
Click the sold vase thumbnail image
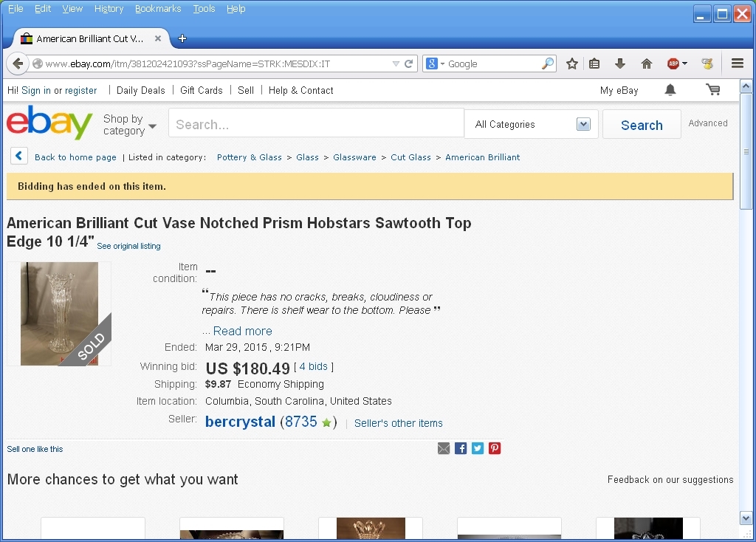click(59, 313)
